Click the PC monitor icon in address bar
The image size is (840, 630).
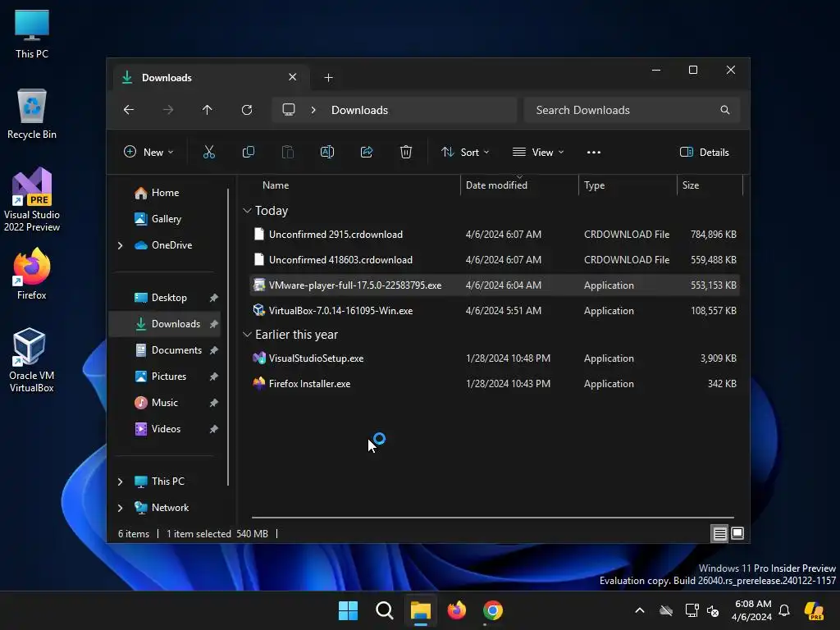click(x=289, y=110)
